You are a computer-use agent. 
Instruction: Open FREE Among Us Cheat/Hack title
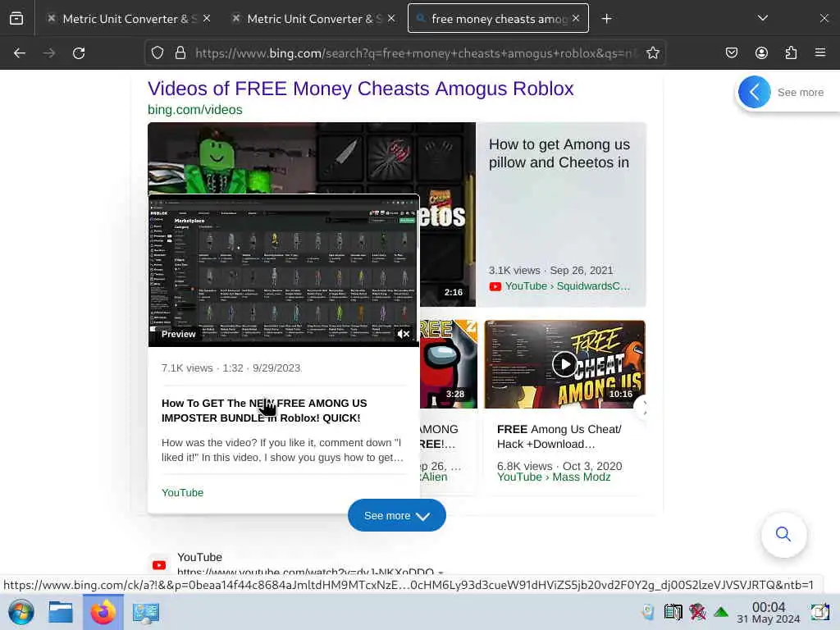coord(559,436)
